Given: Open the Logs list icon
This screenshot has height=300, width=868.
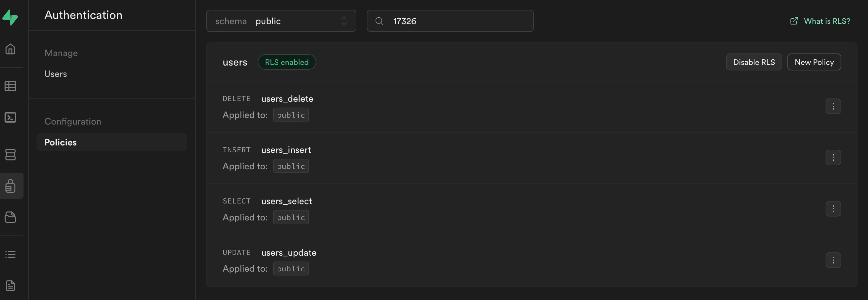Looking at the screenshot, I should coord(10,254).
